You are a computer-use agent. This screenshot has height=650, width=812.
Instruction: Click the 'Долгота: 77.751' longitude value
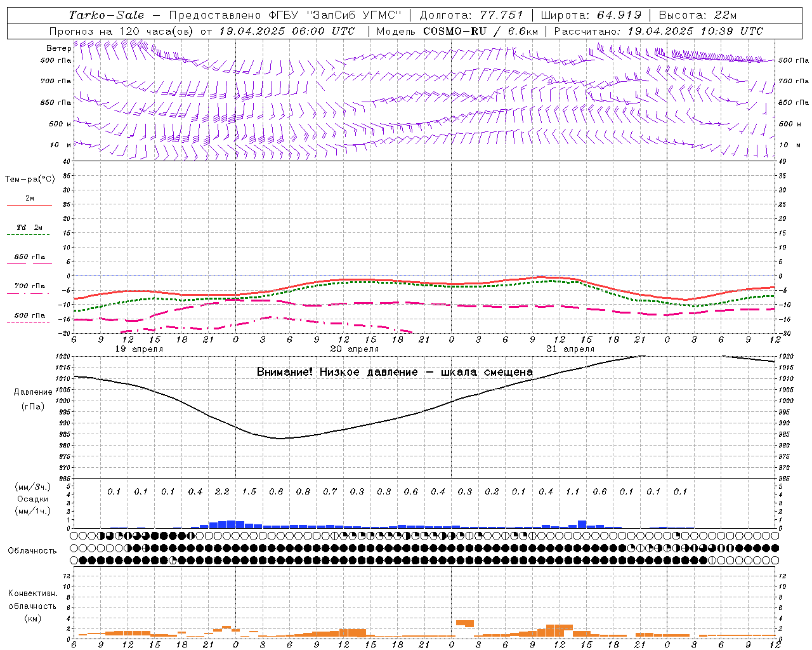click(x=471, y=15)
